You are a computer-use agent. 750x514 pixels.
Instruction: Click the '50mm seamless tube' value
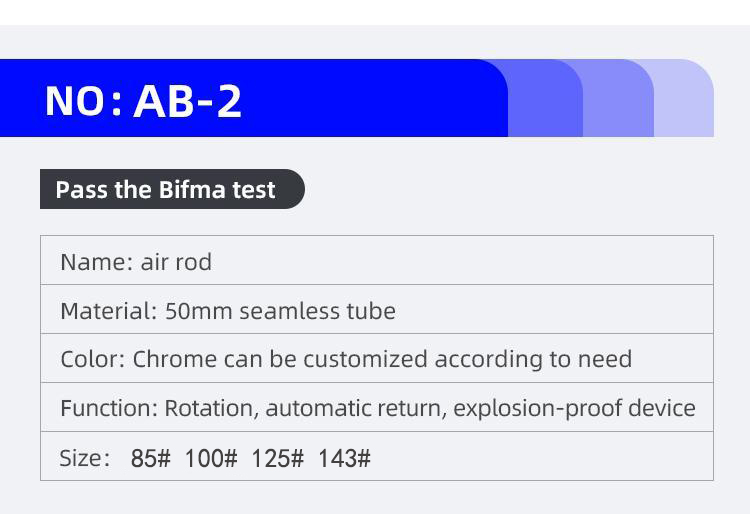click(x=280, y=311)
